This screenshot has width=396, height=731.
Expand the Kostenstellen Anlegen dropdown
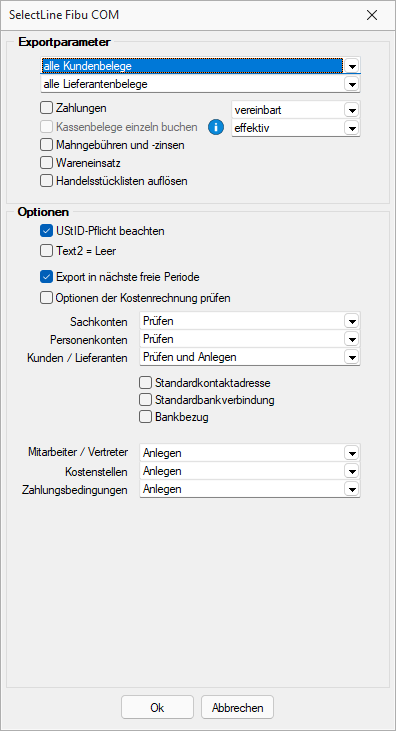coord(351,471)
